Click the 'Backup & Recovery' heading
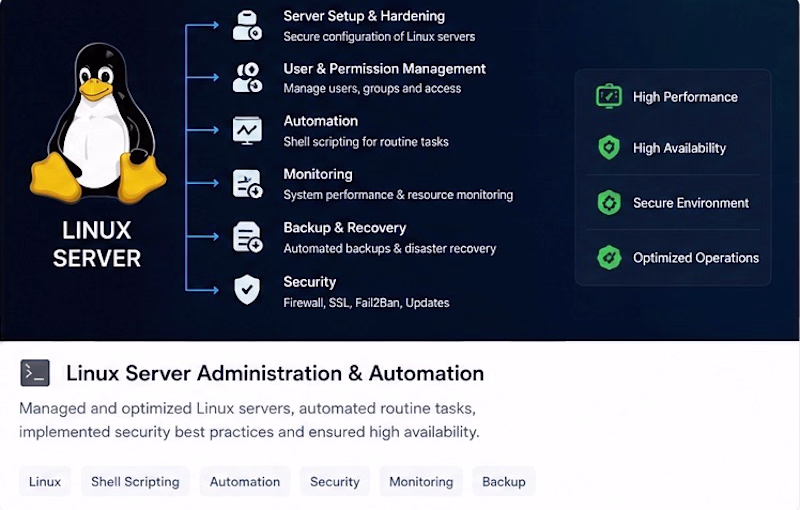The image size is (800, 510). click(x=344, y=228)
